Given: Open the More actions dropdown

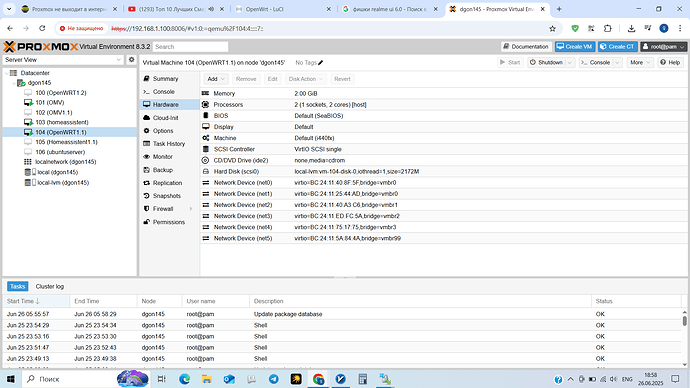Looking at the screenshot, I should pos(639,62).
